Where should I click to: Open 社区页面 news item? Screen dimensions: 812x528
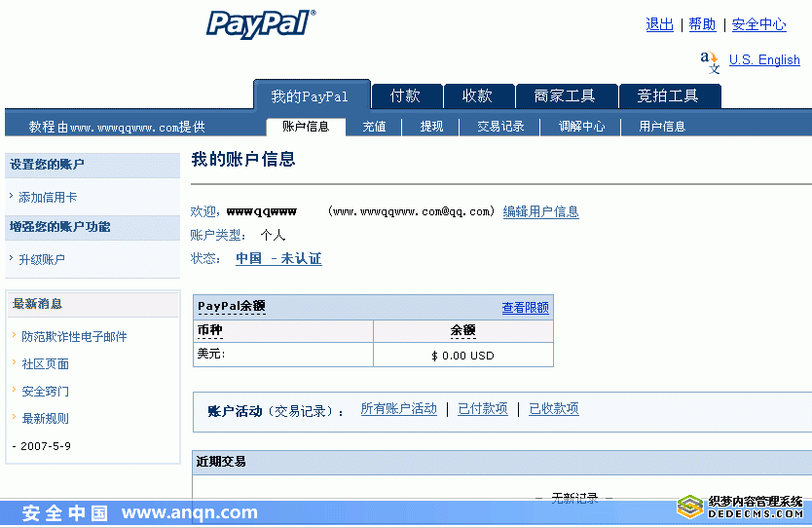45,364
